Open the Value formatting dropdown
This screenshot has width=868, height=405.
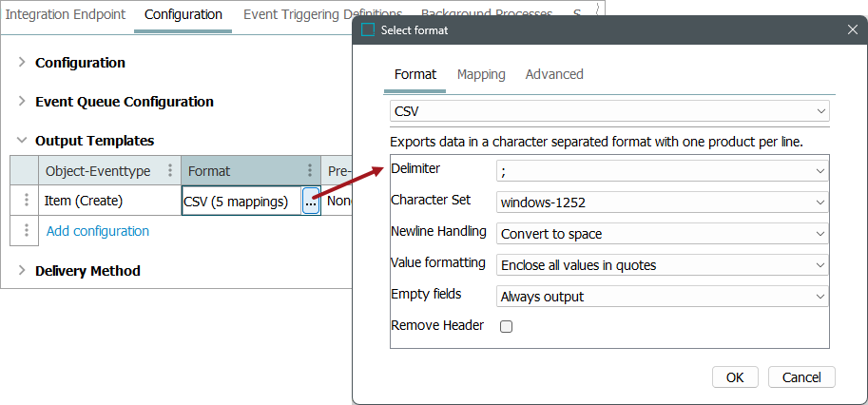(x=662, y=264)
